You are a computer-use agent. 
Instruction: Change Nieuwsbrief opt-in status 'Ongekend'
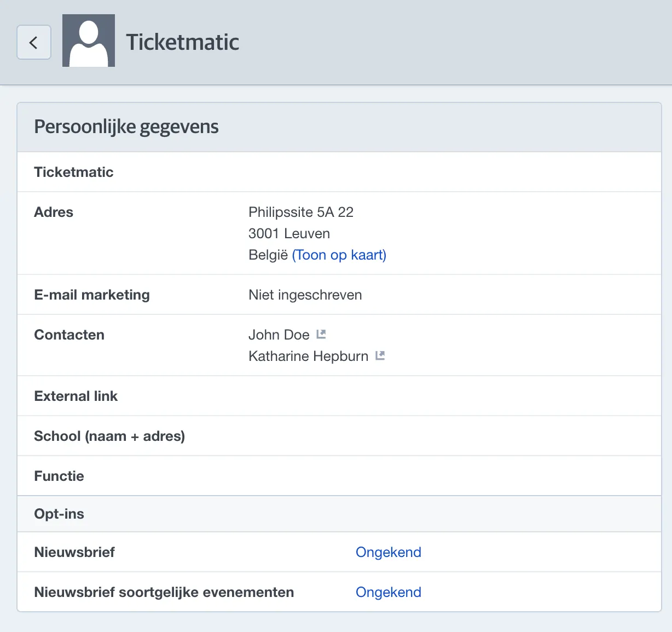pos(389,552)
